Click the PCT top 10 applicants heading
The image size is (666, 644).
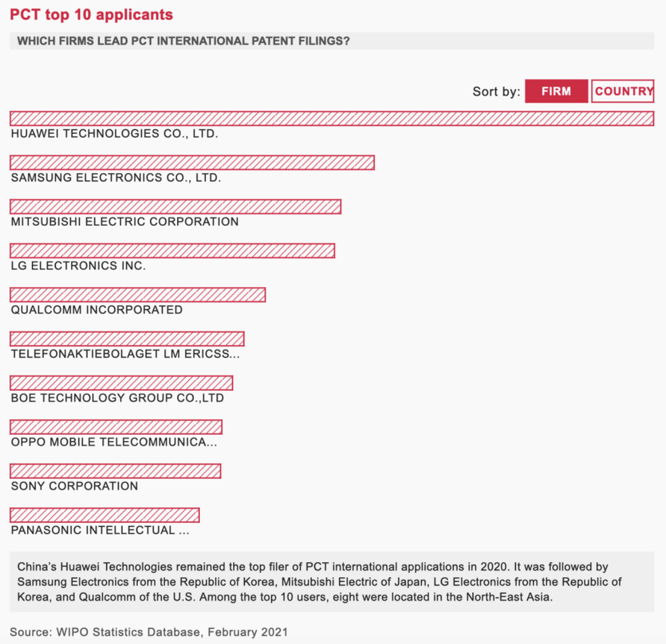point(91,15)
